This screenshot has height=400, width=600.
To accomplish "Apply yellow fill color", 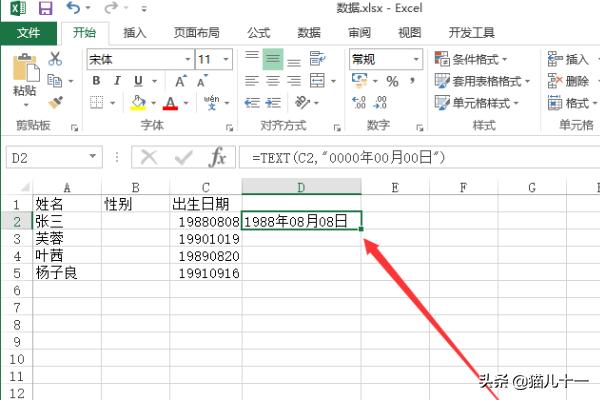I will click(x=138, y=103).
